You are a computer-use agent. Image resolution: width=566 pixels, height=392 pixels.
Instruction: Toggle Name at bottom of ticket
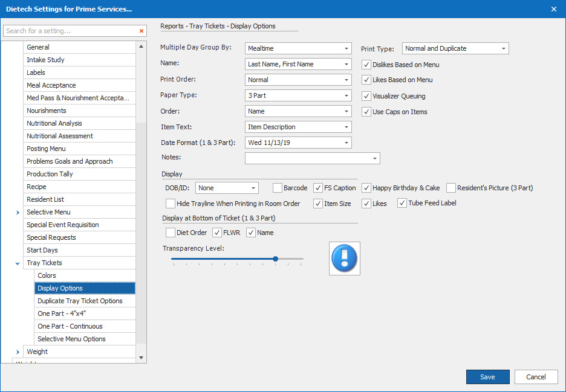251,233
